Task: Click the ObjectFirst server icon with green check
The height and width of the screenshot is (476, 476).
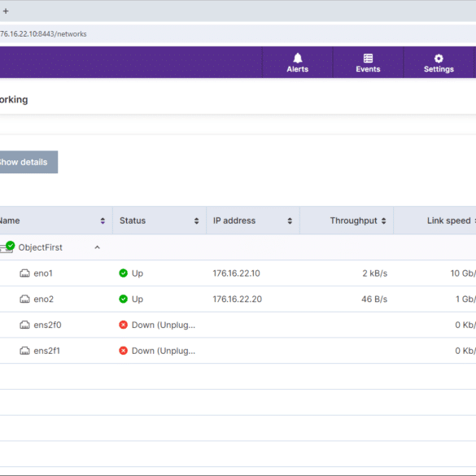Action: 7,247
